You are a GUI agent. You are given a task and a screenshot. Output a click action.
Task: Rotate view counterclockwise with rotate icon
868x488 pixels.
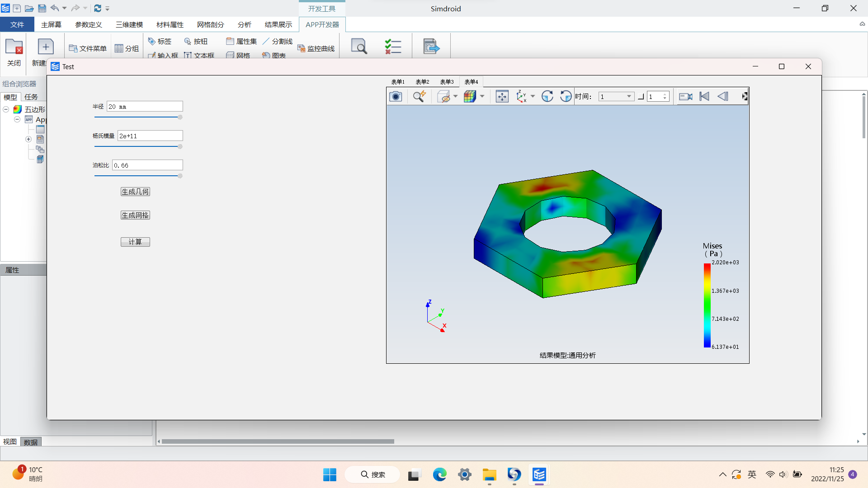tap(566, 96)
